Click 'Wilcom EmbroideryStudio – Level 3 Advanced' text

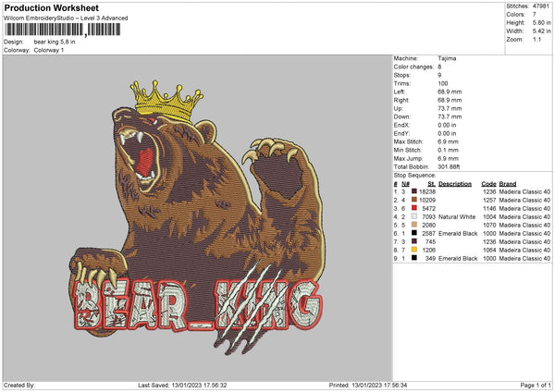point(66,18)
